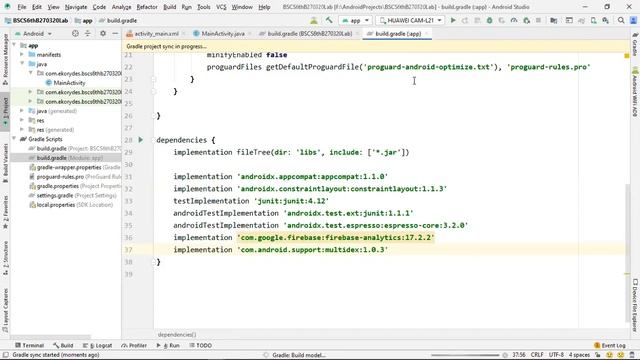This screenshot has height=360, width=640.
Task: Click the Stop square icon in toolbar
Action: (x=538, y=20)
